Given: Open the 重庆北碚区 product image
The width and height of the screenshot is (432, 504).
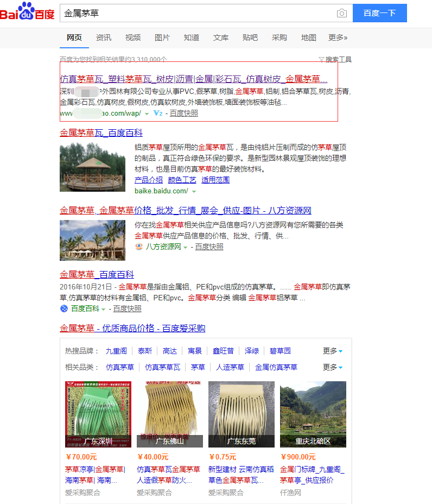Looking at the screenshot, I should click(x=313, y=414).
